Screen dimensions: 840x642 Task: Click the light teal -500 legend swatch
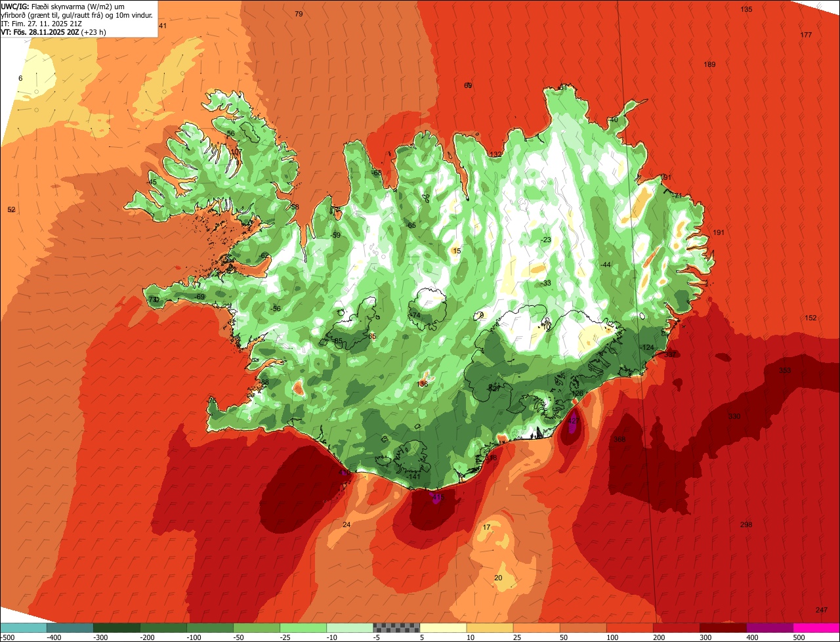(24, 628)
